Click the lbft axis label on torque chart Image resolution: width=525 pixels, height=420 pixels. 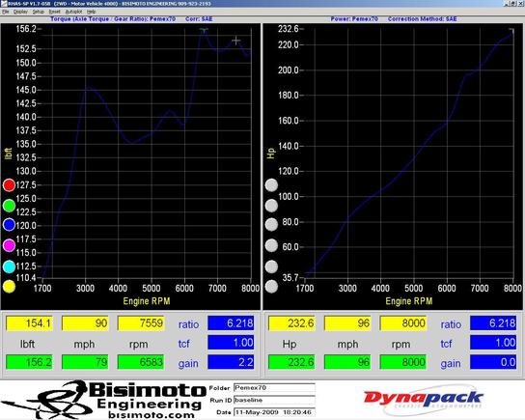pyautogui.click(x=9, y=154)
